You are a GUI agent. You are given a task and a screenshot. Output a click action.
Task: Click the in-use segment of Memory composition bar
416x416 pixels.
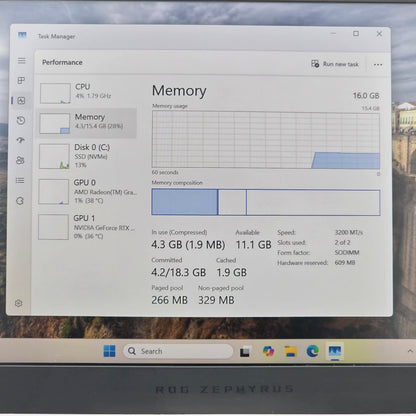[185, 202]
